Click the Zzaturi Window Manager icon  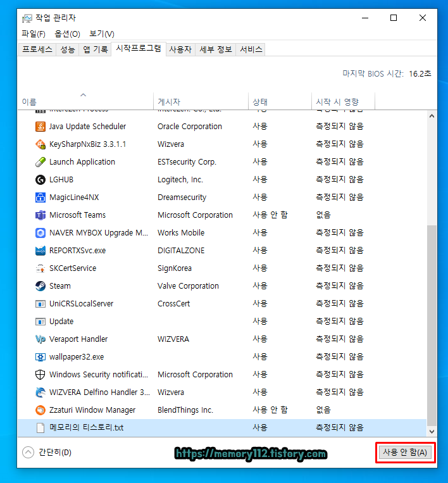click(x=40, y=410)
